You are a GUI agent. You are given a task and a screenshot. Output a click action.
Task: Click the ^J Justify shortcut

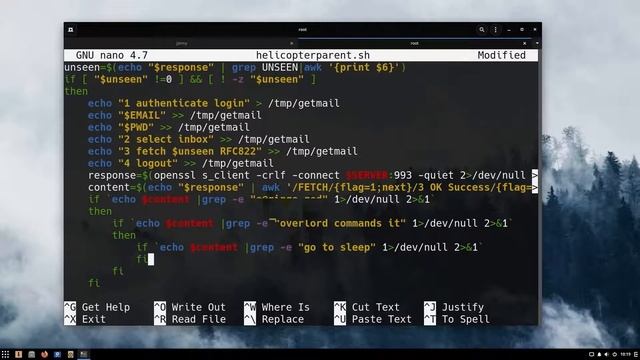pyautogui.click(x=454, y=307)
